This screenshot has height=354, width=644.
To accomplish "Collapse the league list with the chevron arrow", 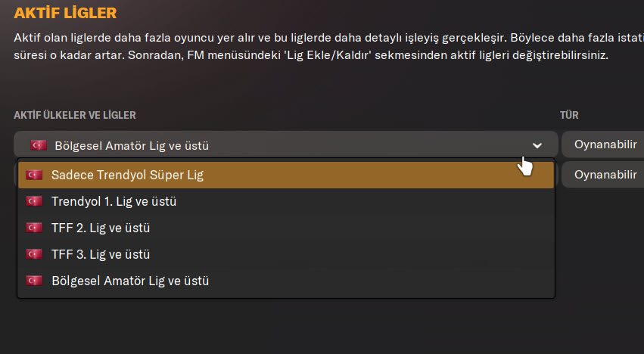I will 537,145.
